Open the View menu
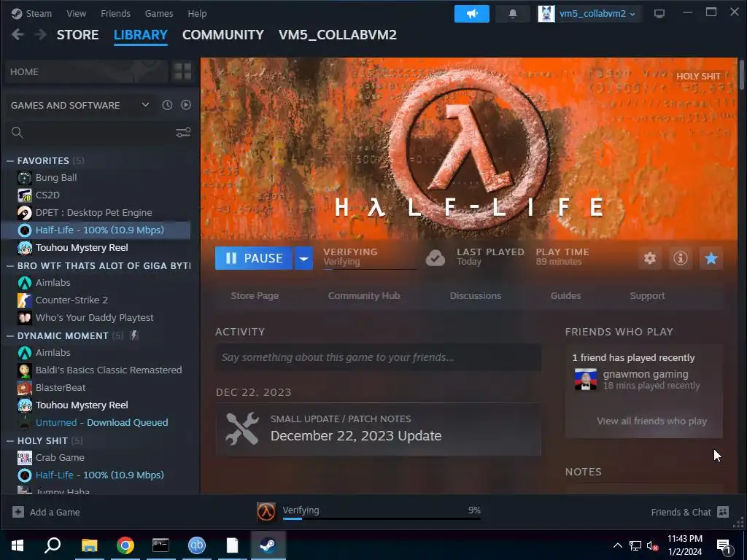Screen dimensions: 747x560 coord(76,13)
